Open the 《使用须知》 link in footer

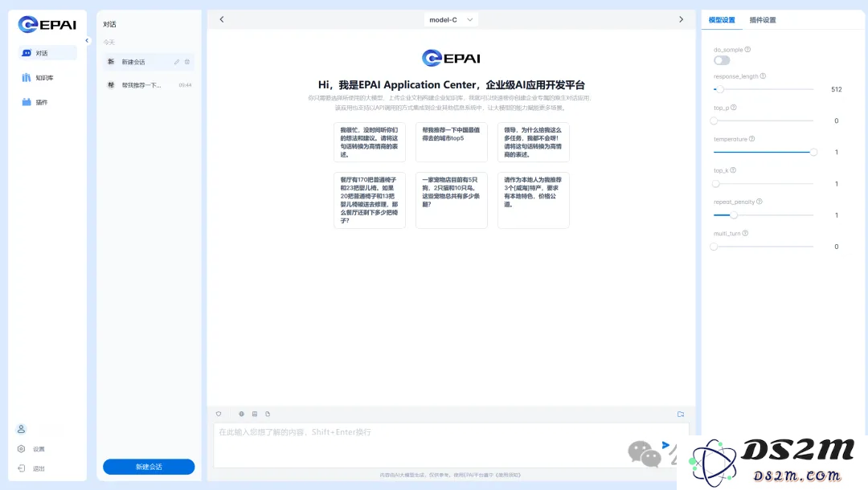[508, 475]
